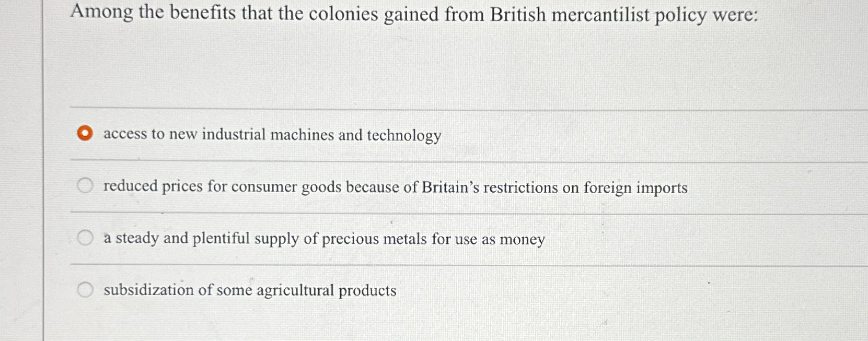Click the answer text about agricultural subsidies
The width and height of the screenshot is (868, 341).
[249, 290]
